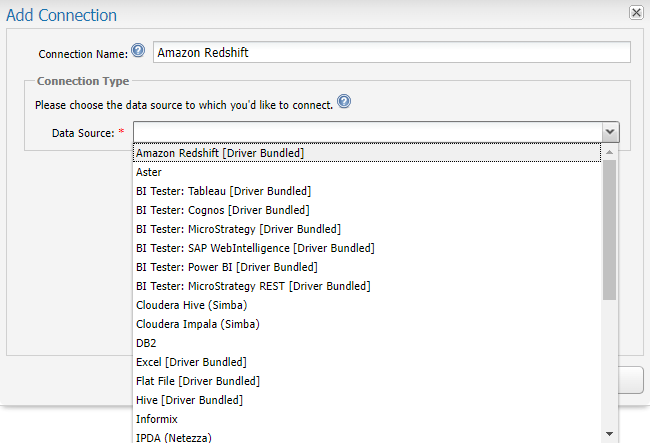The height and width of the screenshot is (443, 650).
Task: Choose Cloudera Impala (Simba) from list
Action: 197,324
